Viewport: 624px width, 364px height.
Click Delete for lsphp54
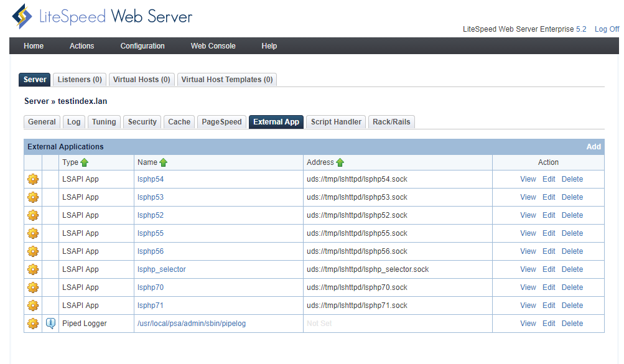[572, 179]
